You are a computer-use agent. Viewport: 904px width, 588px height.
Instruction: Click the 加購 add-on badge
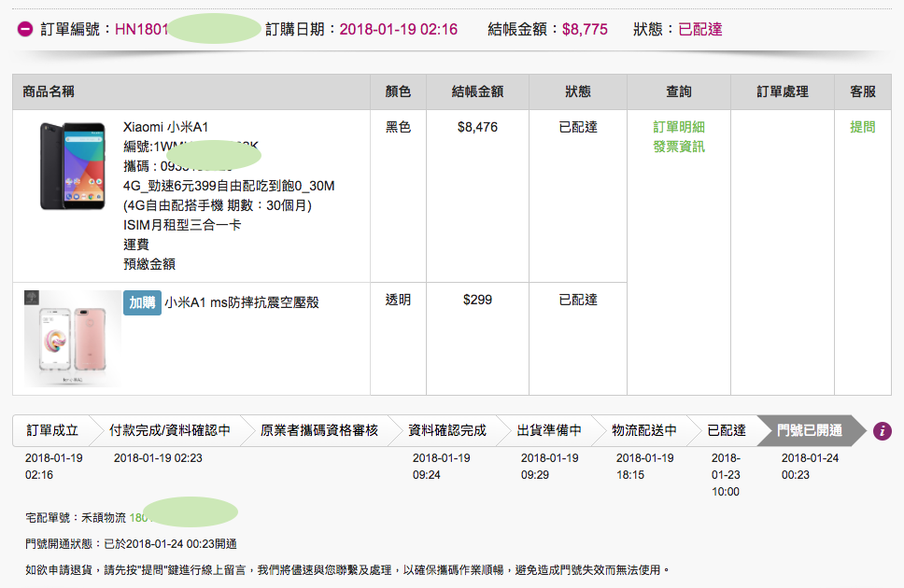point(142,302)
